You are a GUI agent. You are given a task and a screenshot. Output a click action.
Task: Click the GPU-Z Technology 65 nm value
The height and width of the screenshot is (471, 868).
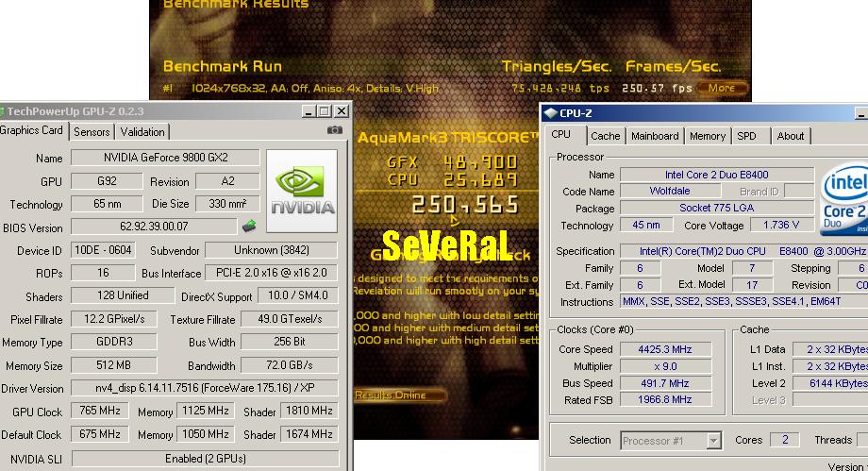click(x=107, y=203)
